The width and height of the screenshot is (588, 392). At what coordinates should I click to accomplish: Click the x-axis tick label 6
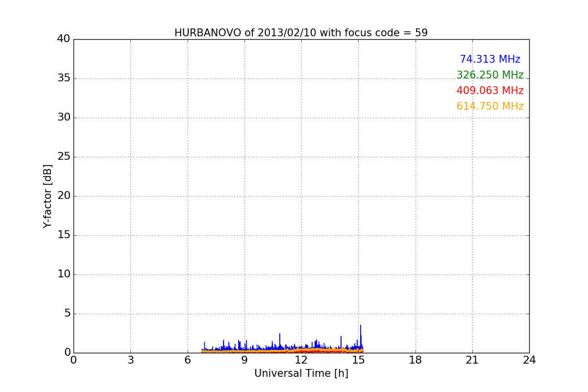188,360
